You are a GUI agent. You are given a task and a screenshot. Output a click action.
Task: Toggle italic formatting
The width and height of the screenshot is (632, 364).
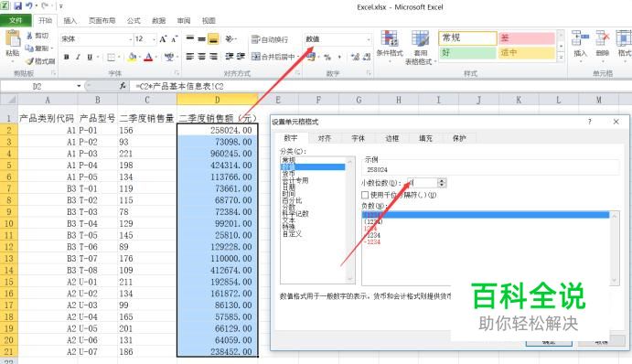[78, 58]
